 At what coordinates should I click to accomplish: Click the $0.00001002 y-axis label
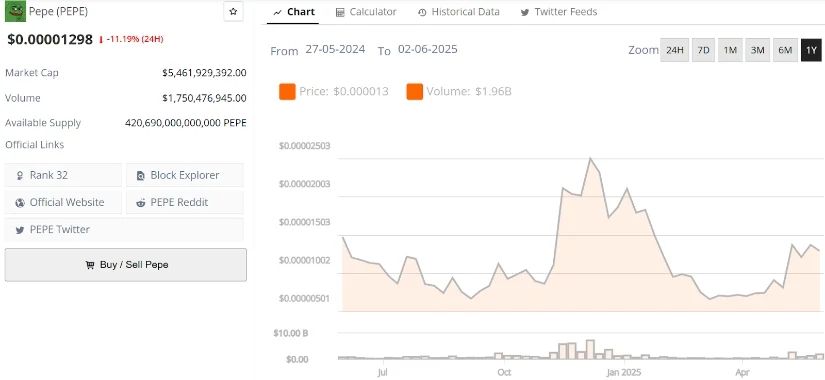(305, 261)
